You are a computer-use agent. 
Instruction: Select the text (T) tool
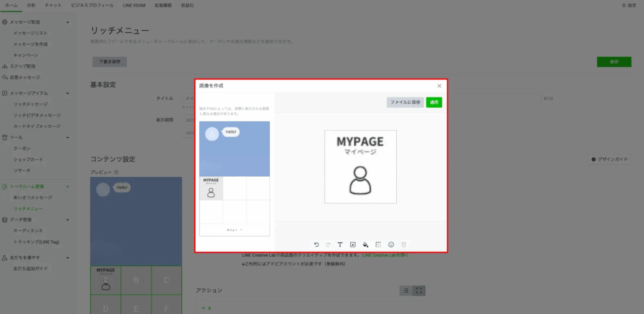[x=340, y=244]
